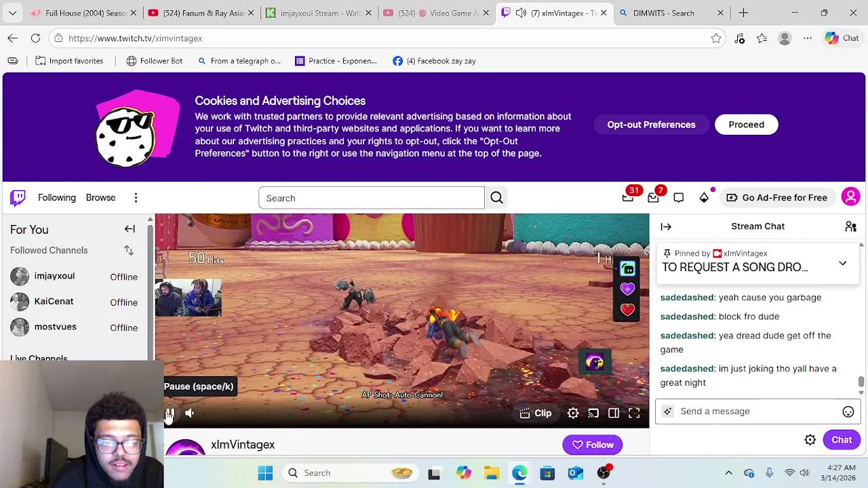
Task: Click the search magnifier button
Action: (496, 198)
